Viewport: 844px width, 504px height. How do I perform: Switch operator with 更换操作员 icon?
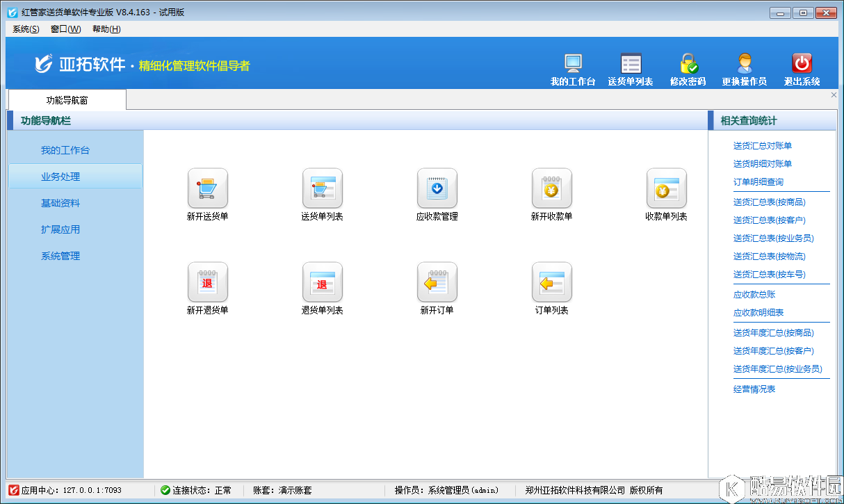745,67
